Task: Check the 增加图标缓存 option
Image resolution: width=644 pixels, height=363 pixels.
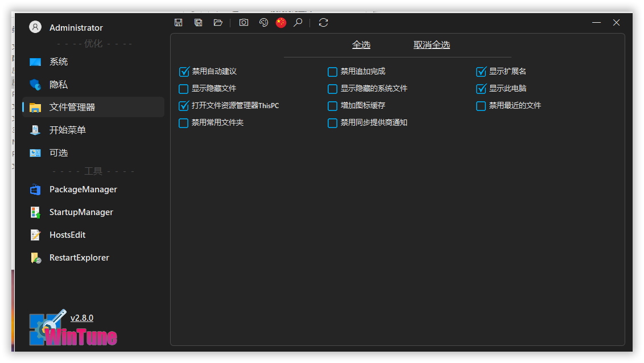Action: click(x=333, y=106)
